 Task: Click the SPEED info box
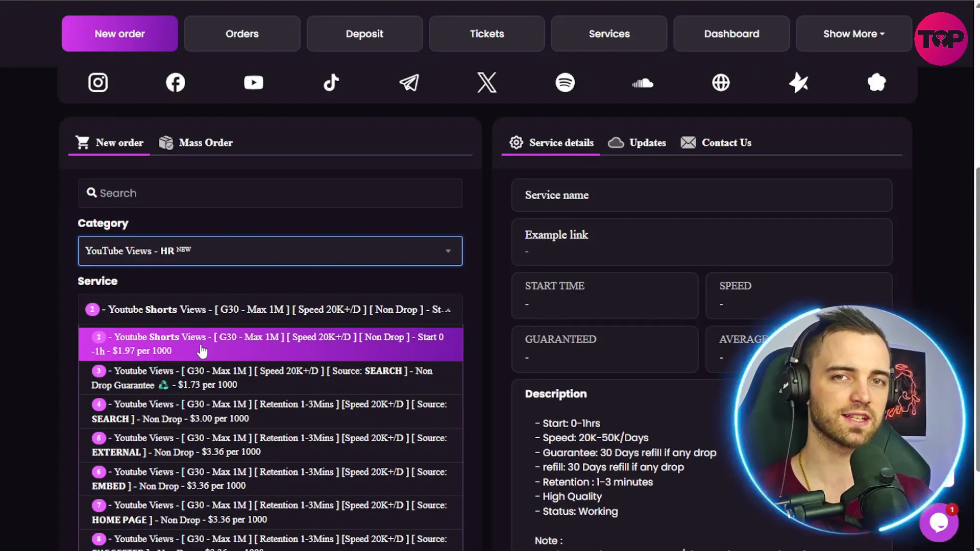(799, 296)
